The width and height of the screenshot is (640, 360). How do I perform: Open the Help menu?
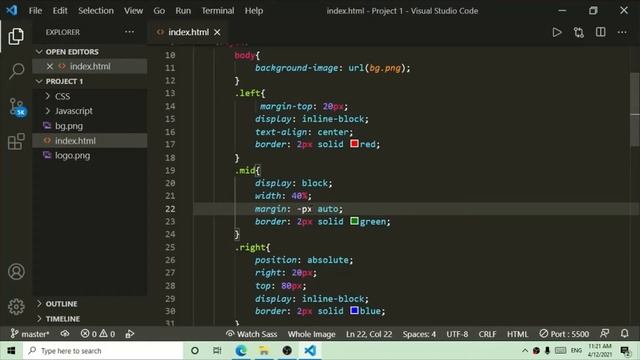click(253, 11)
